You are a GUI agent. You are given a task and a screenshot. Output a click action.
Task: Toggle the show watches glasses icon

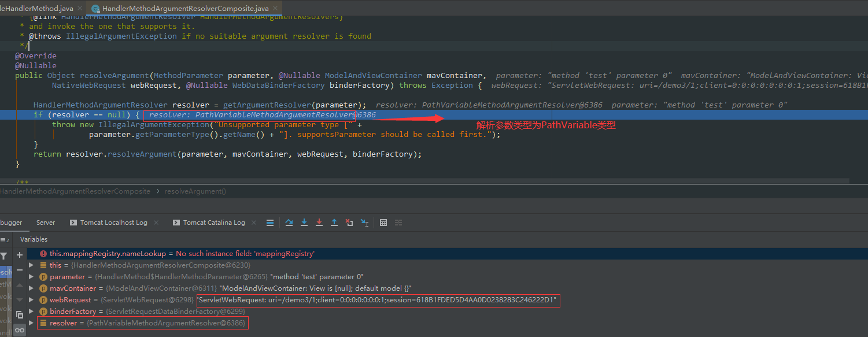(20, 331)
